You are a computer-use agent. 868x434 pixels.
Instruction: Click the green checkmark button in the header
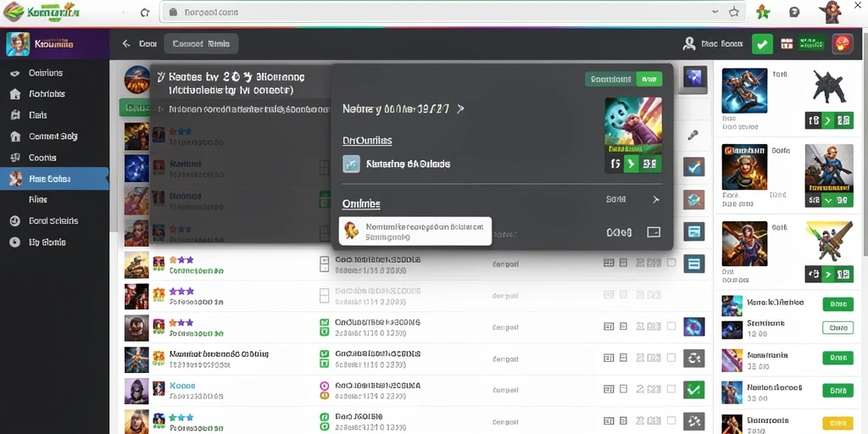(x=762, y=44)
